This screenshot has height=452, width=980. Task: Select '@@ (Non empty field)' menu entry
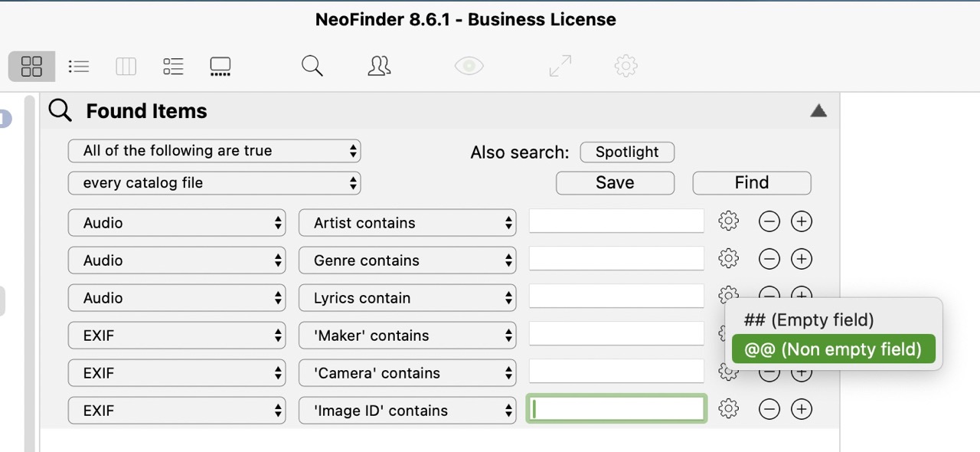(833, 349)
